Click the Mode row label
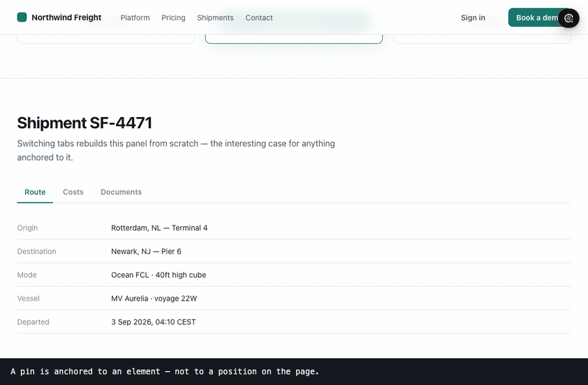 point(27,275)
